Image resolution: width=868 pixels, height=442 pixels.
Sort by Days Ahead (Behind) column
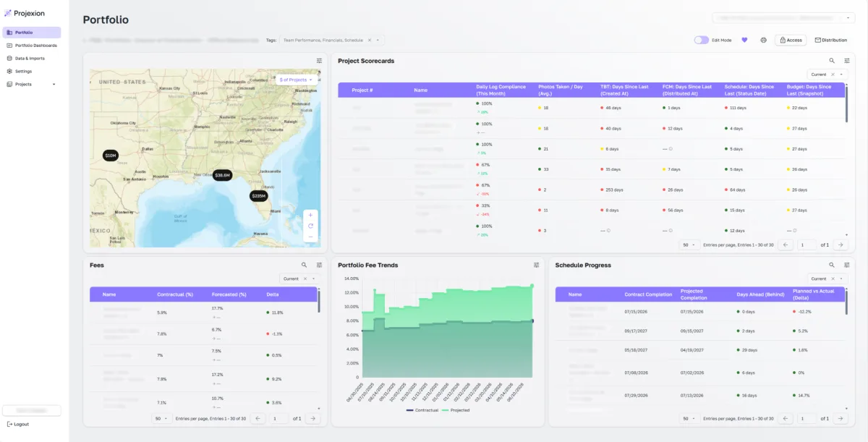click(761, 294)
